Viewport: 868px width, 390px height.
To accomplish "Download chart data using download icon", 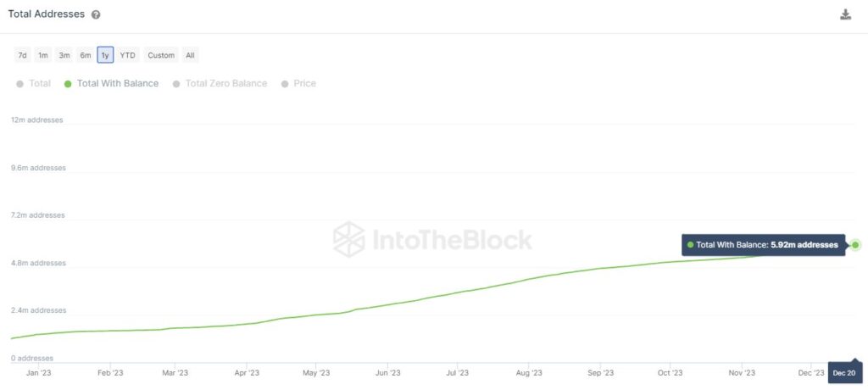I will [845, 14].
